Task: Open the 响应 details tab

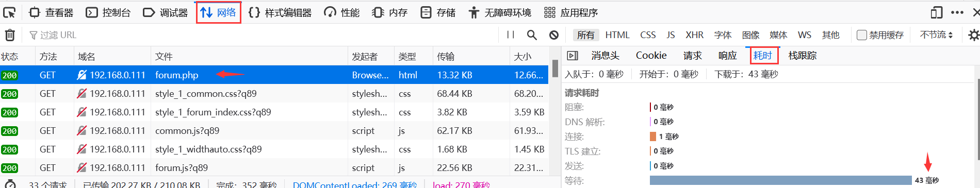Action: tap(727, 56)
